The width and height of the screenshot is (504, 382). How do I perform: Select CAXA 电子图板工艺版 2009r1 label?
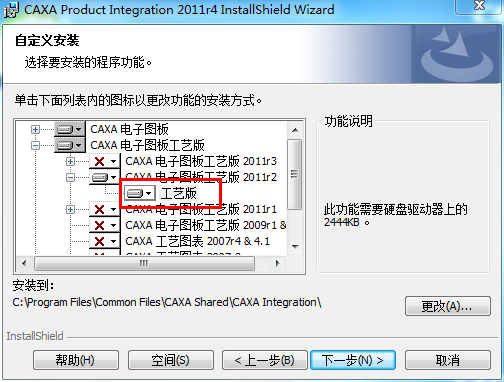205,225
